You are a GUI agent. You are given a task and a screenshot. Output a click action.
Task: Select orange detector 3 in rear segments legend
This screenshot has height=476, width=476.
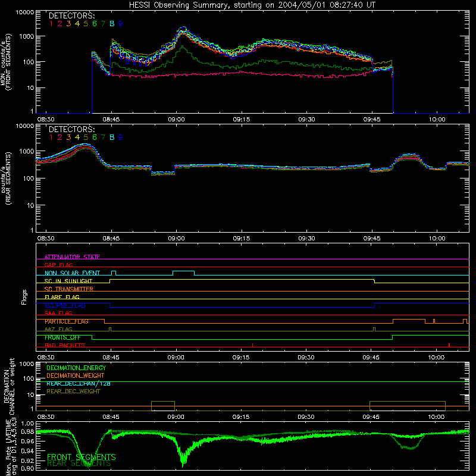[68, 137]
